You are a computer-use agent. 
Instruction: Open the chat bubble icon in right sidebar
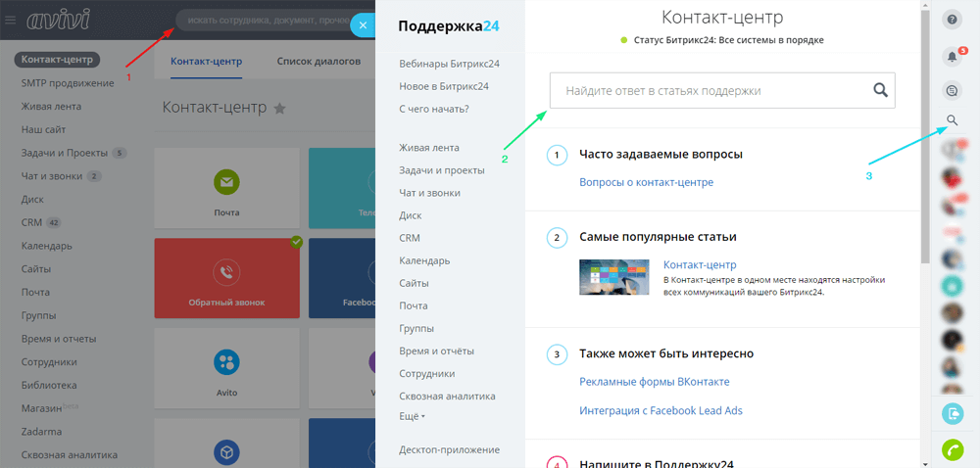click(952, 92)
